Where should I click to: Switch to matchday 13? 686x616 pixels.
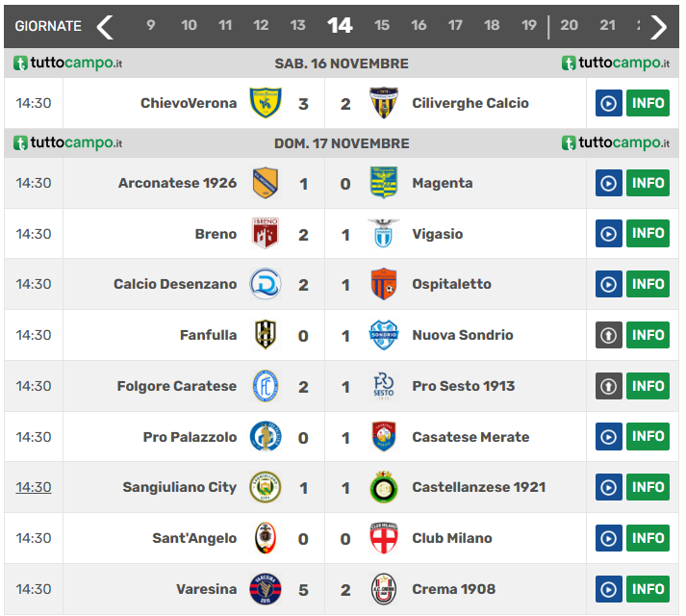[298, 26]
